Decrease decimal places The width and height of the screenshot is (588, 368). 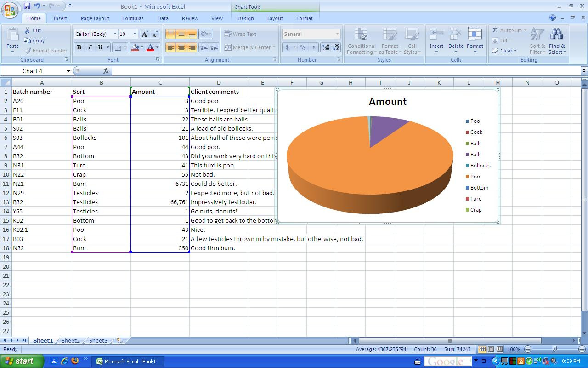coord(336,47)
